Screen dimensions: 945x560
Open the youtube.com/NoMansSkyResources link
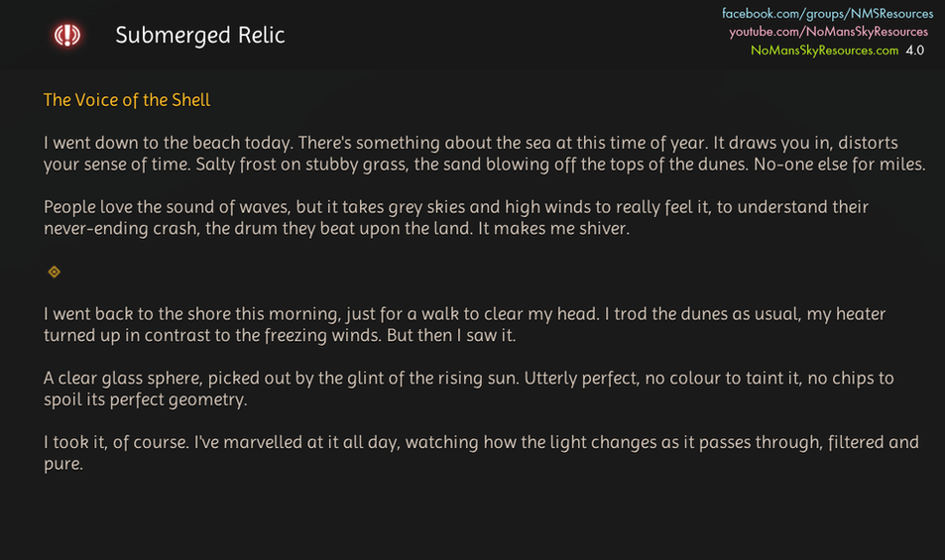point(829,32)
